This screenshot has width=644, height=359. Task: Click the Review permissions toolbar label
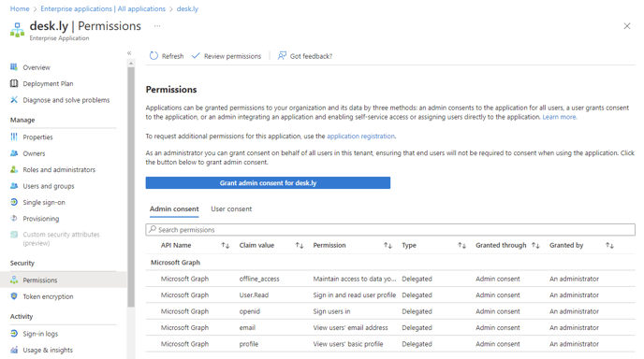(x=232, y=56)
